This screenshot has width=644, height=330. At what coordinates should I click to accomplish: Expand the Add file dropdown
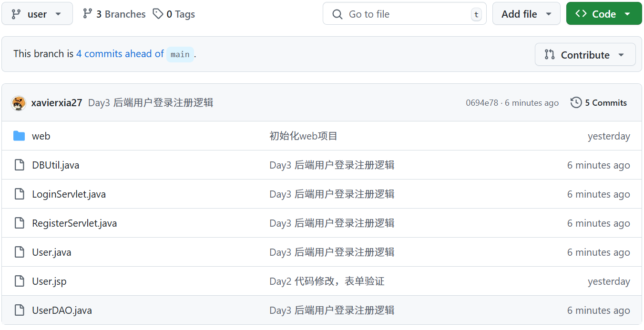pyautogui.click(x=526, y=14)
